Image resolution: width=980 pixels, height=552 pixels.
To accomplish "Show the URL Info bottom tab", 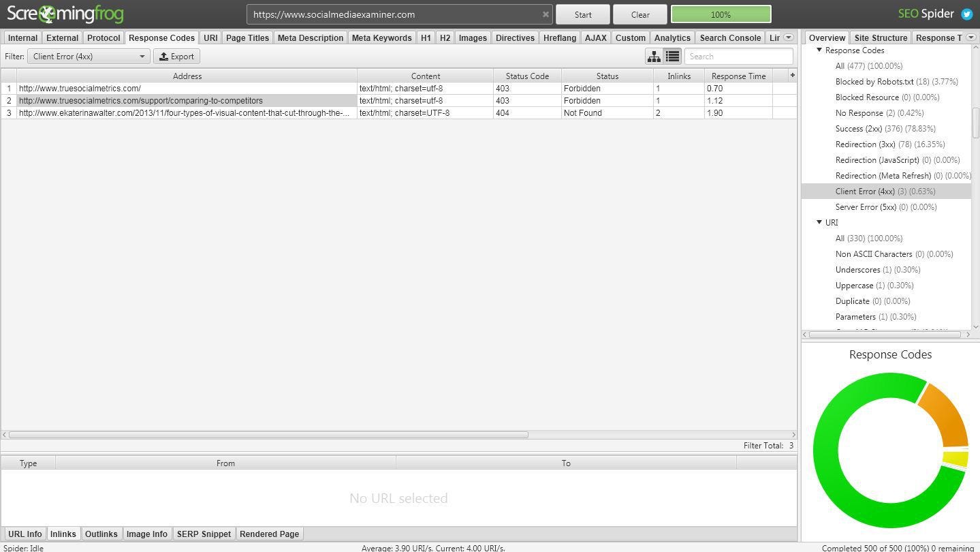I will [x=25, y=534].
